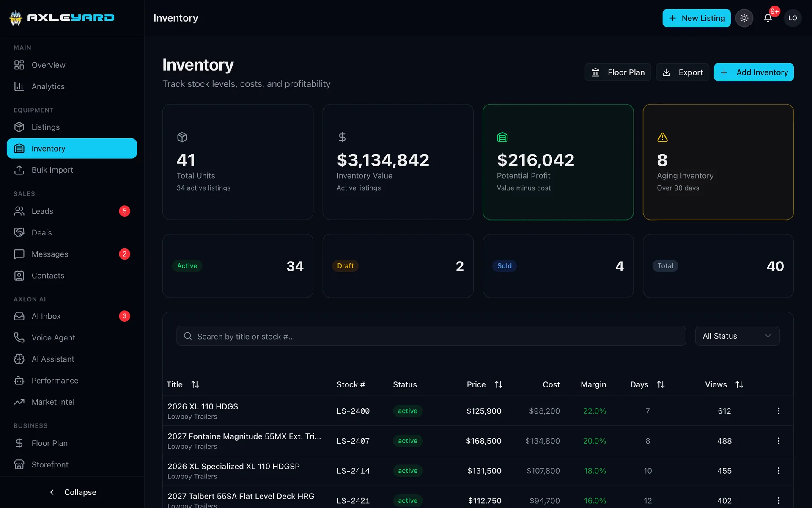Sort table by Views column
This screenshot has width=812, height=508.
click(724, 384)
